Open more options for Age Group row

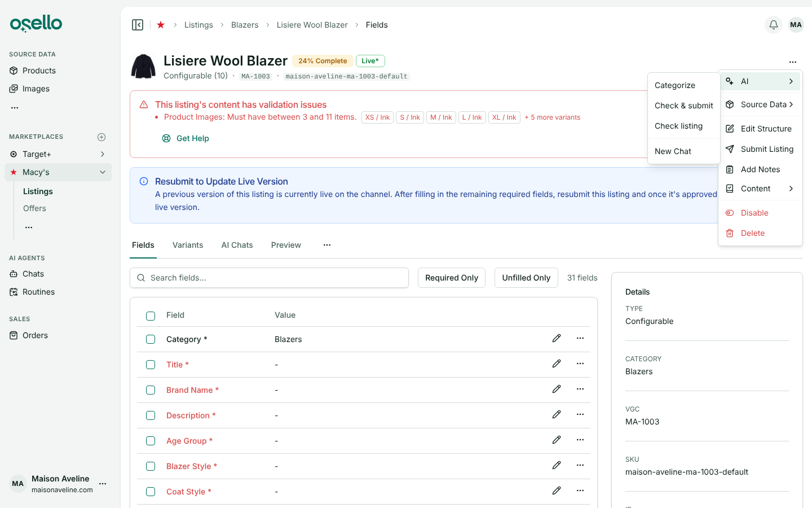click(x=580, y=440)
